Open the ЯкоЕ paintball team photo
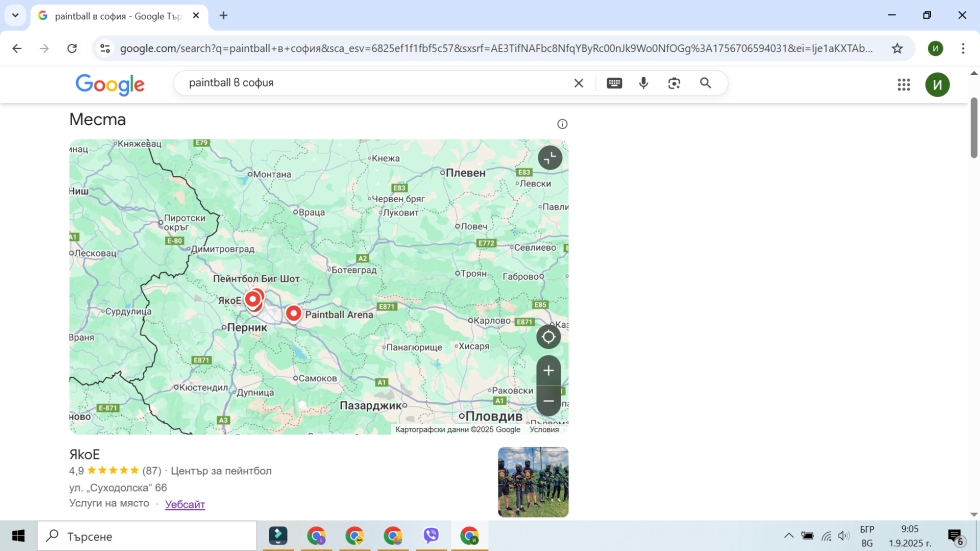Viewport: 980px width, 551px height. tap(532, 482)
